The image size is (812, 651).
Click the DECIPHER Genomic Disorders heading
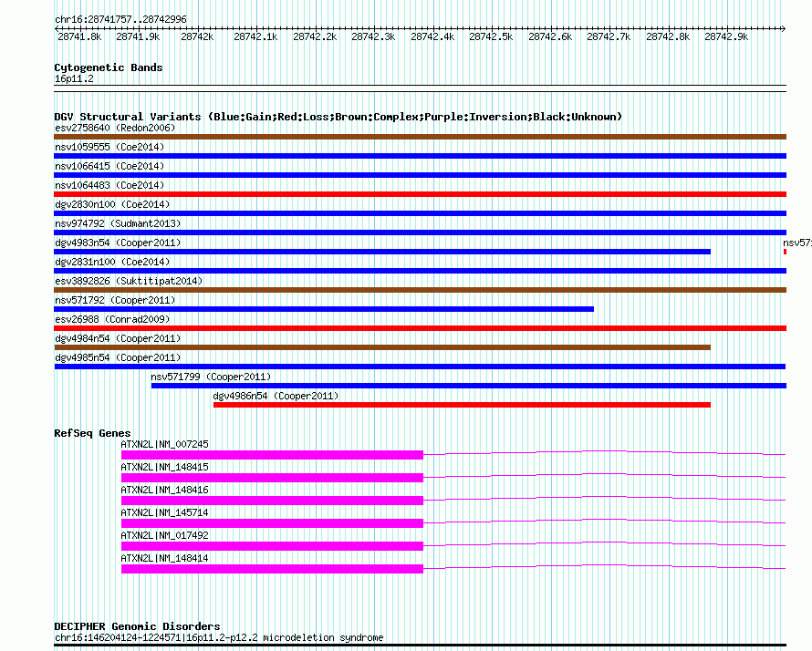coord(137,626)
